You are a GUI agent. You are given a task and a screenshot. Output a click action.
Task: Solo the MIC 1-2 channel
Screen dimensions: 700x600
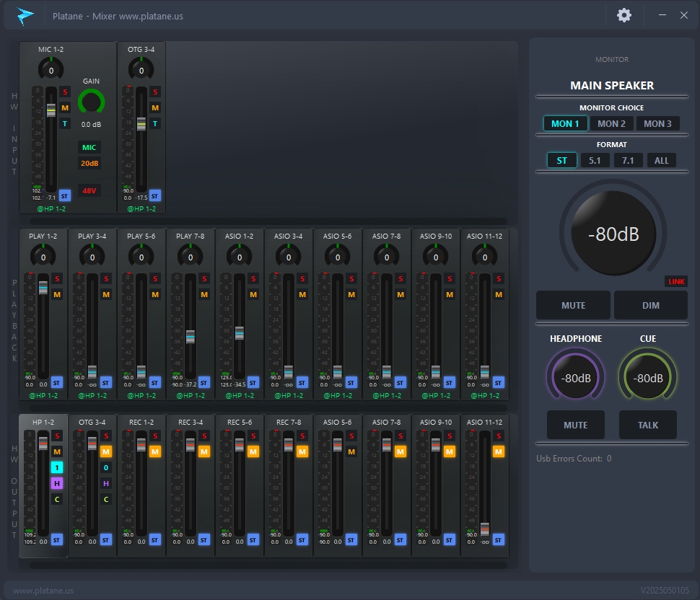tap(65, 92)
